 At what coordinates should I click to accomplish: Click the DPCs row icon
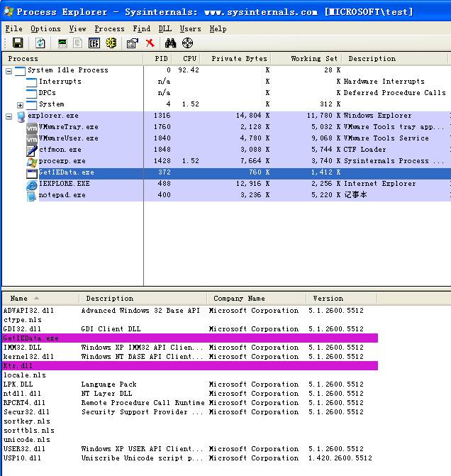click(x=31, y=94)
